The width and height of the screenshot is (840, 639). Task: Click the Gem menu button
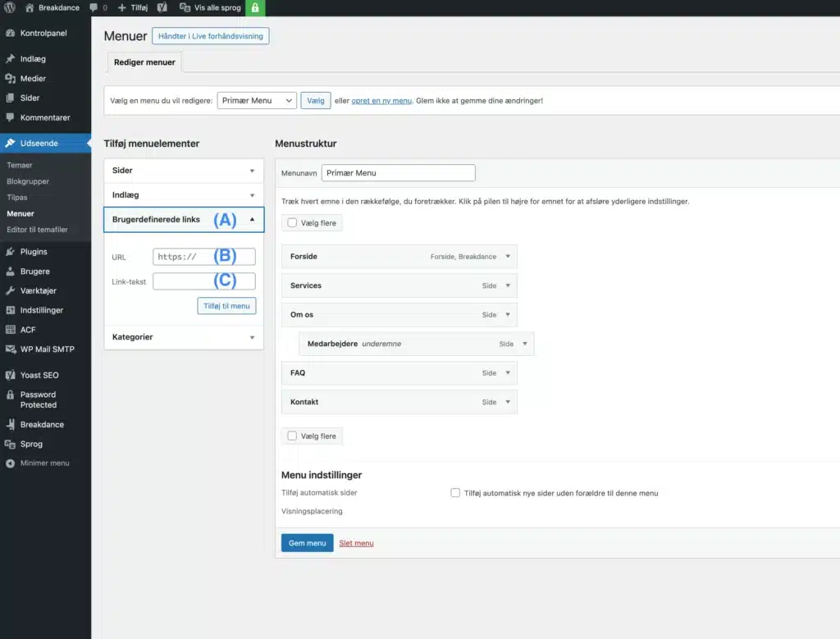point(307,543)
